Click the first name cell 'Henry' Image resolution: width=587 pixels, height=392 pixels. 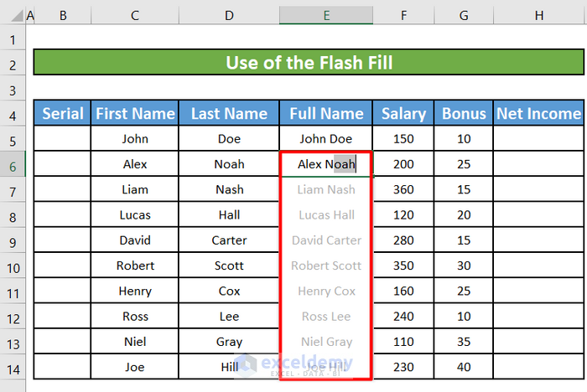134,291
